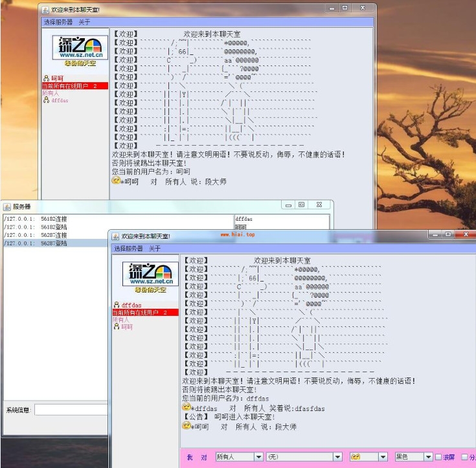476x468 pixels.
Task: Open 选择服务器 menu in back chat window
Action: [x=58, y=22]
